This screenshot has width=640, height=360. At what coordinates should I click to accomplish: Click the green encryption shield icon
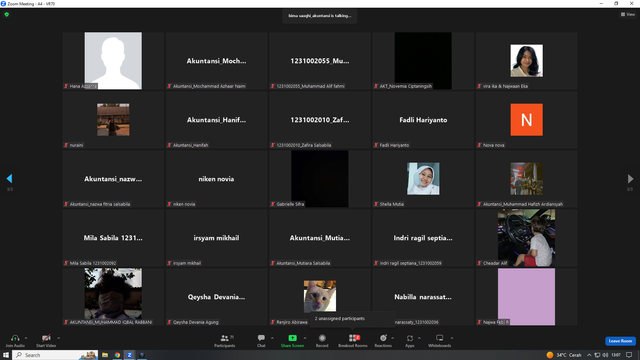click(x=7, y=14)
